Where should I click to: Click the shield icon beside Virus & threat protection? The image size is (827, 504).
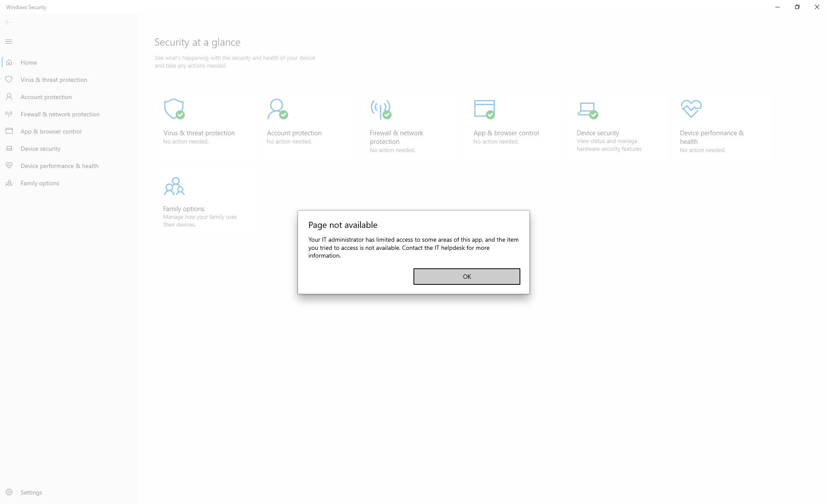click(x=9, y=80)
